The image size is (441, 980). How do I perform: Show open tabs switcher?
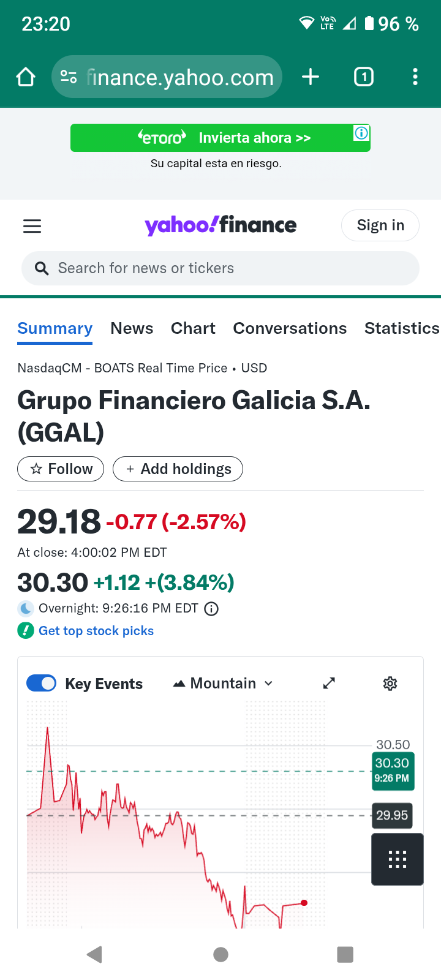click(364, 77)
